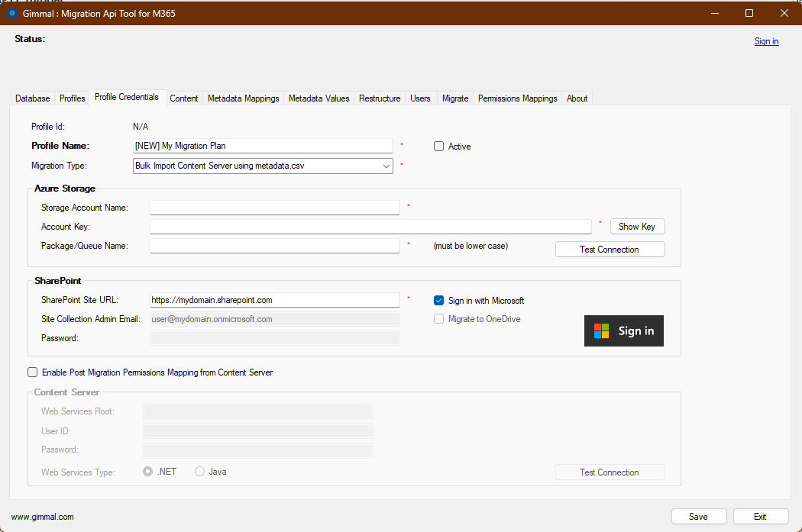802x532 pixels.
Task: Click the Save button
Action: point(698,517)
